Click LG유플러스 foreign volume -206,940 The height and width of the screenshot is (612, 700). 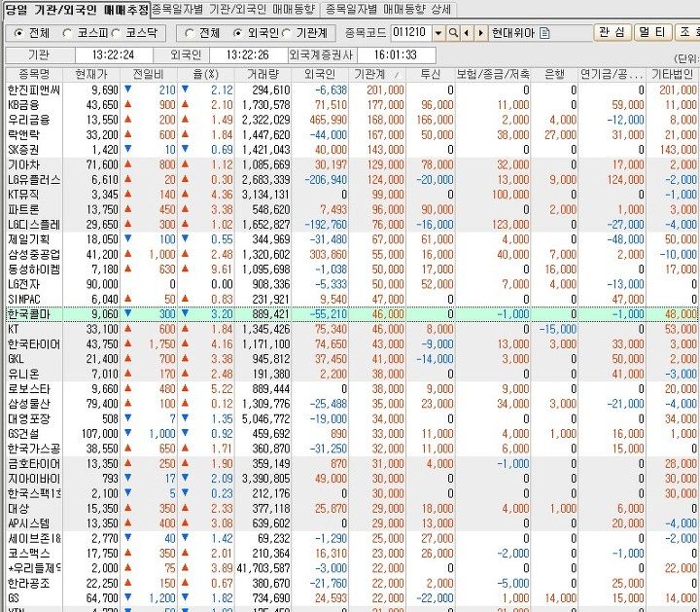(x=326, y=180)
